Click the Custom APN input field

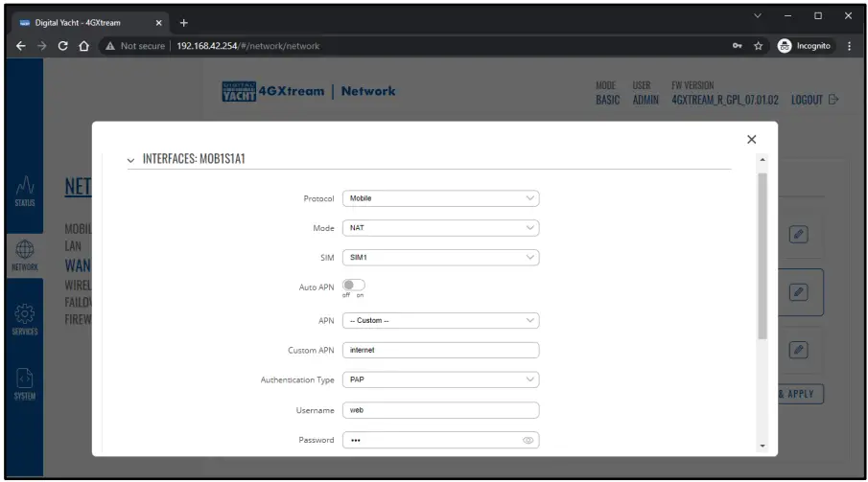(x=440, y=351)
